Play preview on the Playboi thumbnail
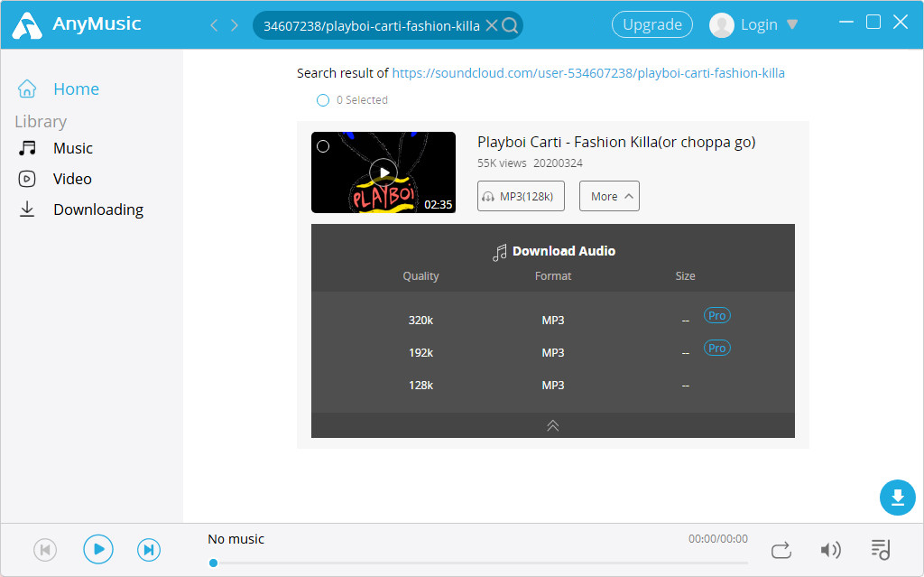Screen dimensions: 924x577 pyautogui.click(x=383, y=172)
